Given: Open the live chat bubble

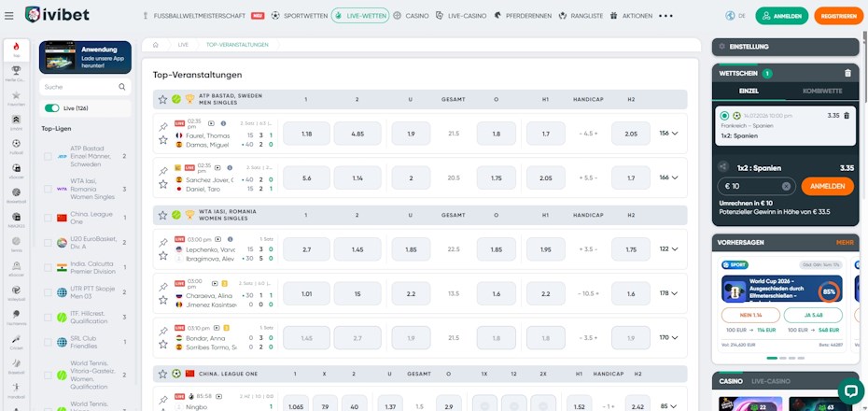Looking at the screenshot, I should pyautogui.click(x=851, y=390).
